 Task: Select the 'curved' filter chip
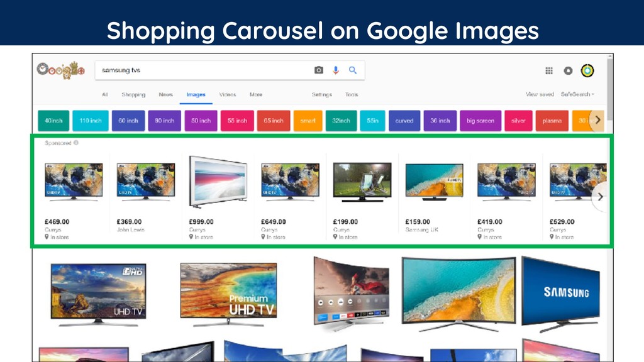[404, 121]
